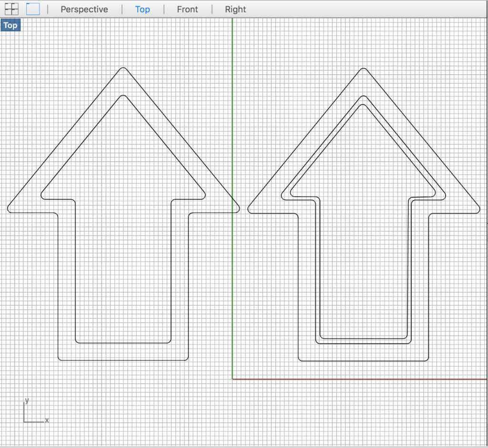Image resolution: width=488 pixels, height=448 pixels.
Task: Click the origin where the axes meet
Action: tap(233, 379)
